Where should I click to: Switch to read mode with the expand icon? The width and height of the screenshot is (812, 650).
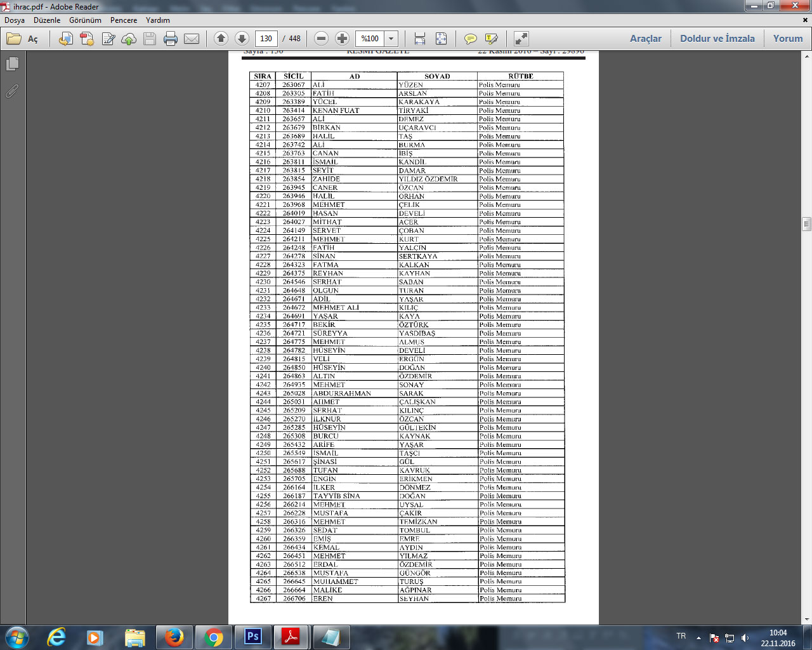click(x=521, y=39)
